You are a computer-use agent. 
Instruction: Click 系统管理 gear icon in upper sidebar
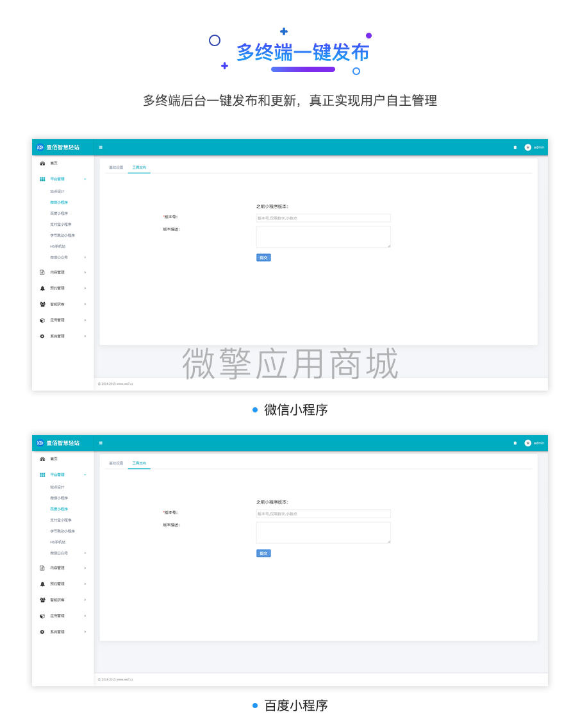(x=42, y=336)
